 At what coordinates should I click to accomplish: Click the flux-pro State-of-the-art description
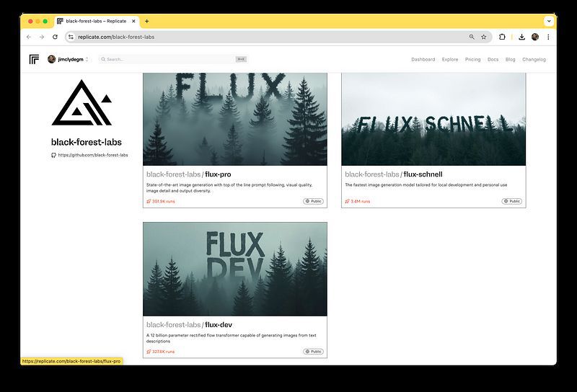(229, 188)
